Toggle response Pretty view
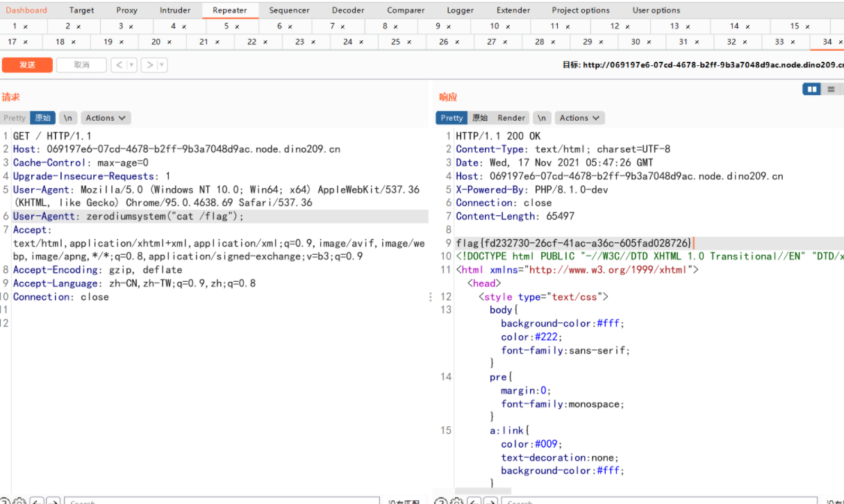The height and width of the screenshot is (504, 844). point(452,118)
